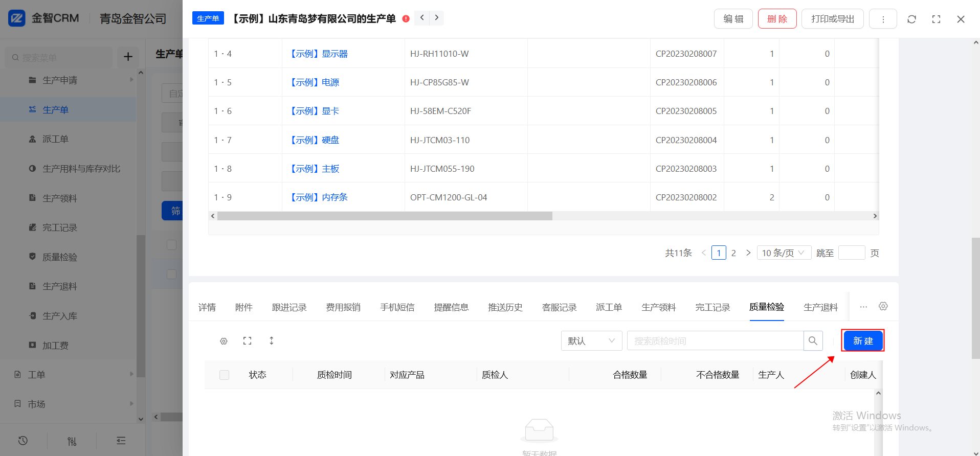Switch to the 生产退料 tab

820,307
